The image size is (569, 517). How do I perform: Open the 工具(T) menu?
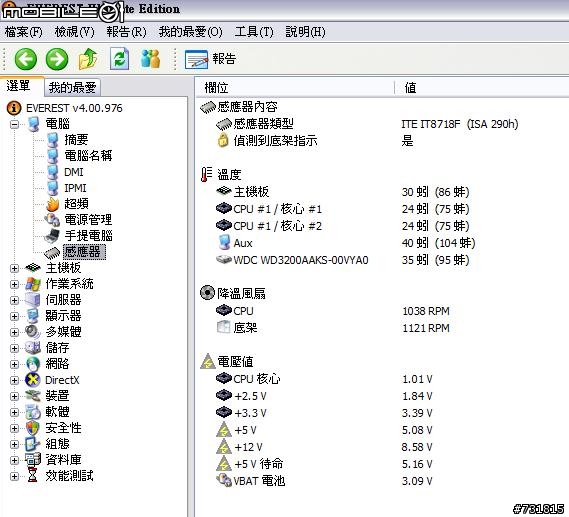254,32
